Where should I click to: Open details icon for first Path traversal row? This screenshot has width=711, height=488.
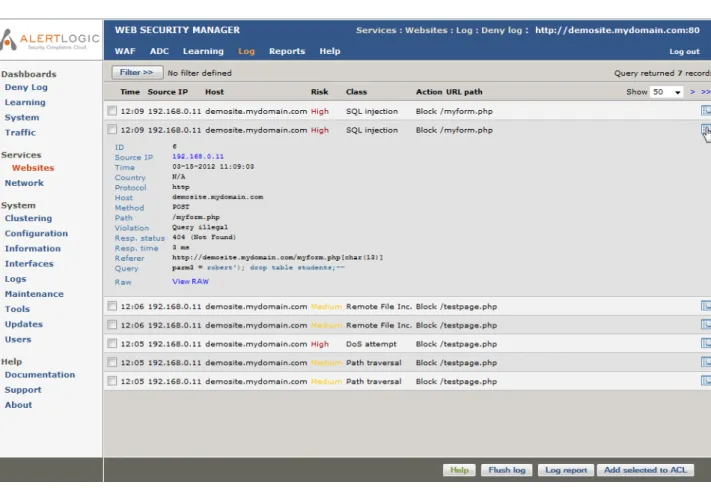point(706,362)
